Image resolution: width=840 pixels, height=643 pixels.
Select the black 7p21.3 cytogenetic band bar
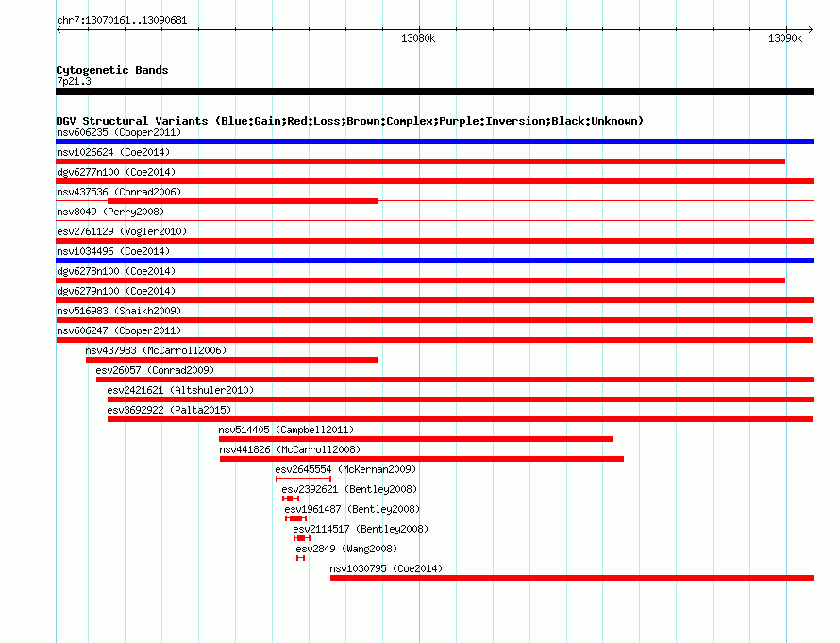click(x=434, y=92)
